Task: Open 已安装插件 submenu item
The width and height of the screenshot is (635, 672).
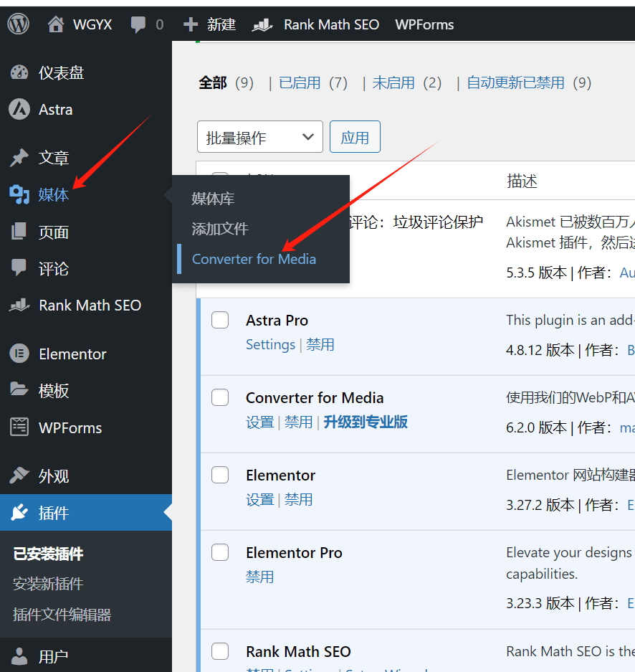Action: pos(48,554)
